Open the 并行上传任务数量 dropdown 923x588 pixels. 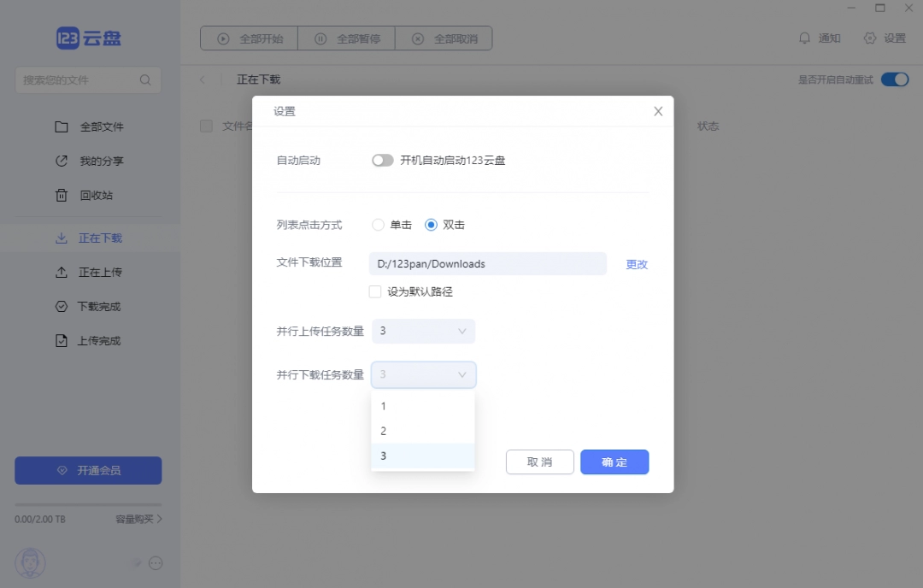[x=423, y=331]
